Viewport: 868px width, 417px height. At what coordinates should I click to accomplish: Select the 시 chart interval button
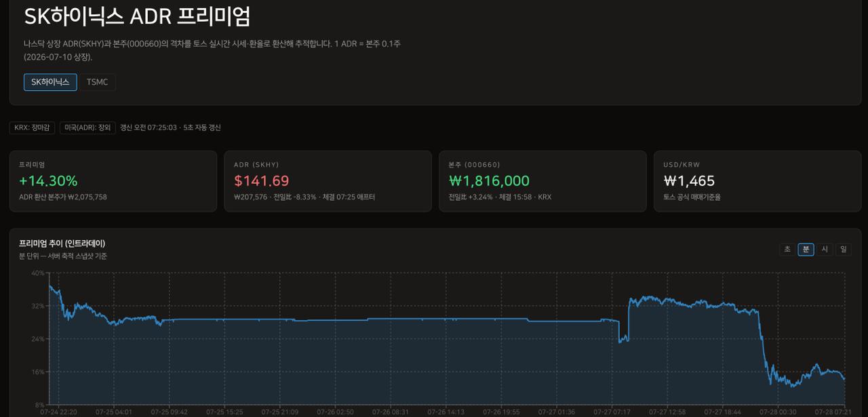[x=825, y=250]
